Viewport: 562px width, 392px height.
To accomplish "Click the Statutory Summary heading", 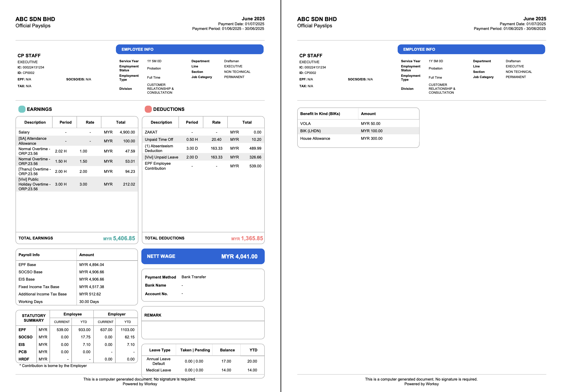I will 34,318.
